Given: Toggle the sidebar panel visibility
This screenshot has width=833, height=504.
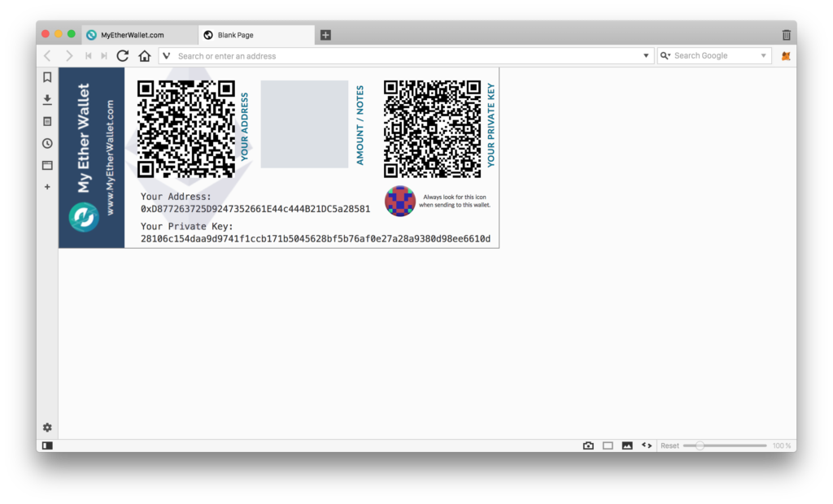Looking at the screenshot, I should coord(47,445).
